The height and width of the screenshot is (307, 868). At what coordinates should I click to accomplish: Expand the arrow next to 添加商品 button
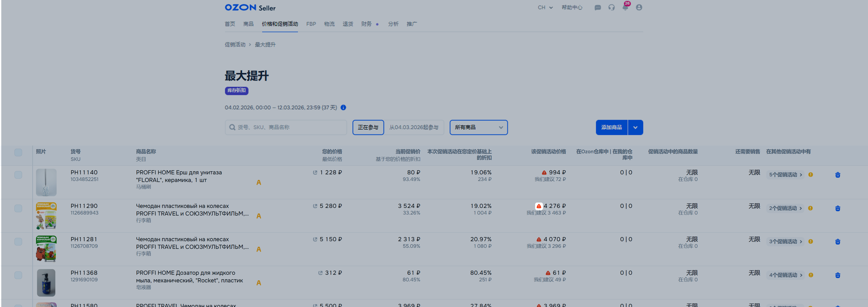click(635, 128)
